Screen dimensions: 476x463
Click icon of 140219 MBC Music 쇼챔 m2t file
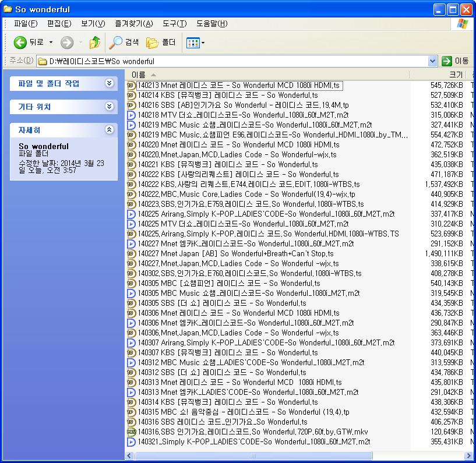[131, 125]
